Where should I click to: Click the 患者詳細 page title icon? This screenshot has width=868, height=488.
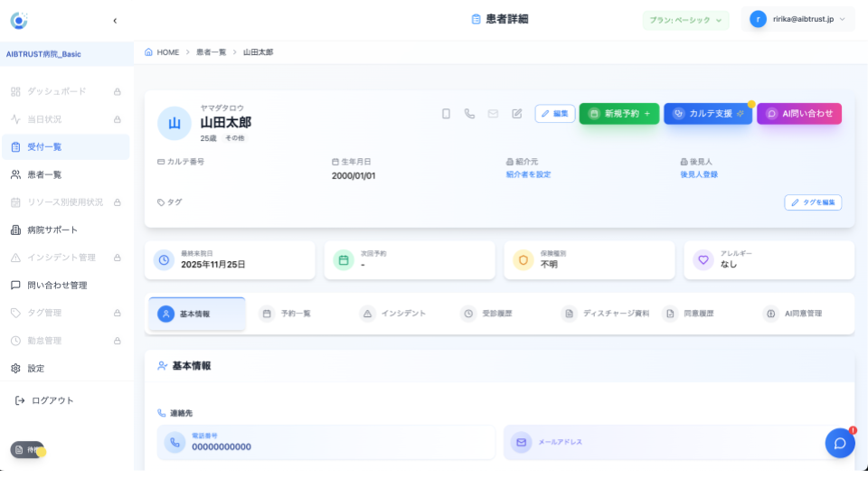click(476, 19)
